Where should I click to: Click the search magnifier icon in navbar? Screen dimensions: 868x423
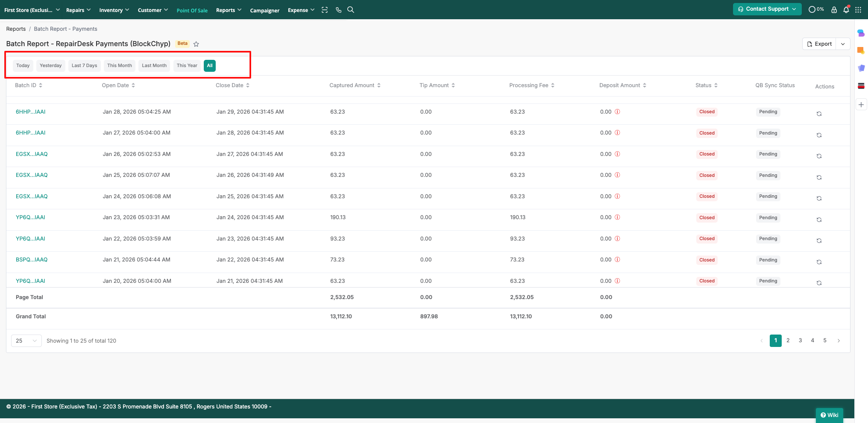pyautogui.click(x=351, y=10)
